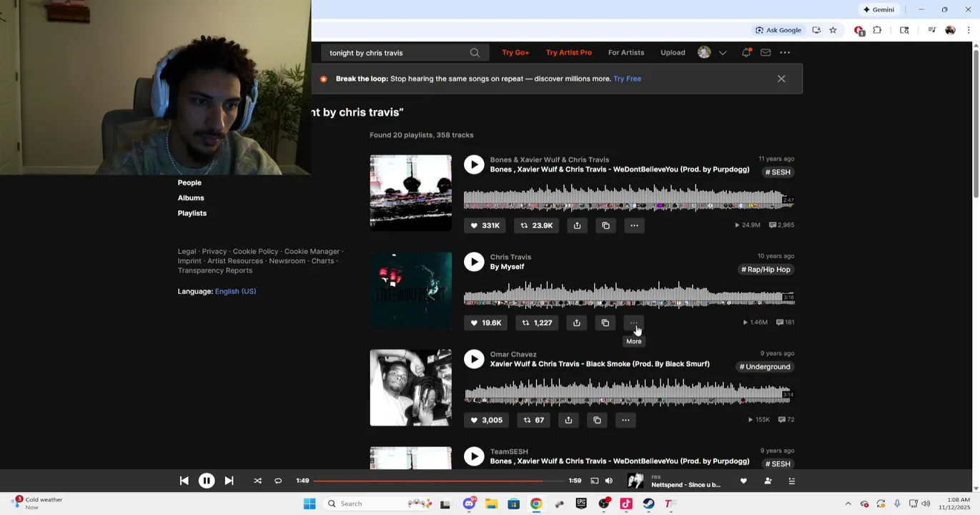Filter results by Albums

coord(191,197)
